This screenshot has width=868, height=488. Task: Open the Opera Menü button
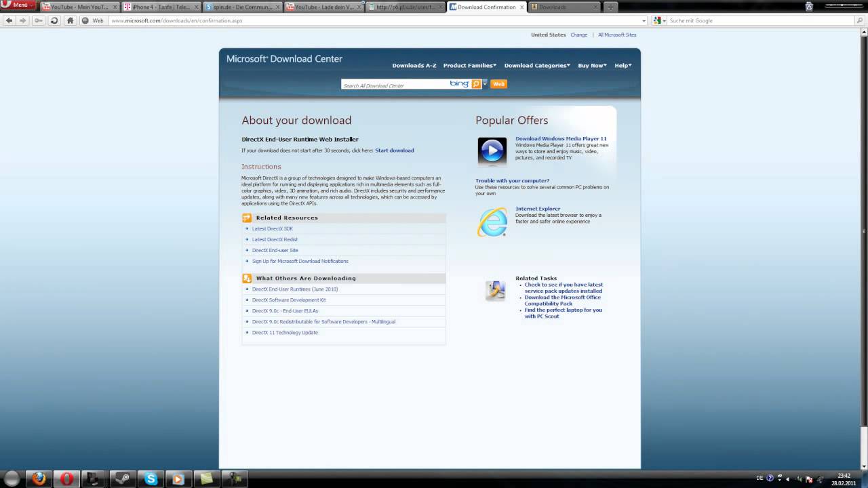tap(18, 5)
